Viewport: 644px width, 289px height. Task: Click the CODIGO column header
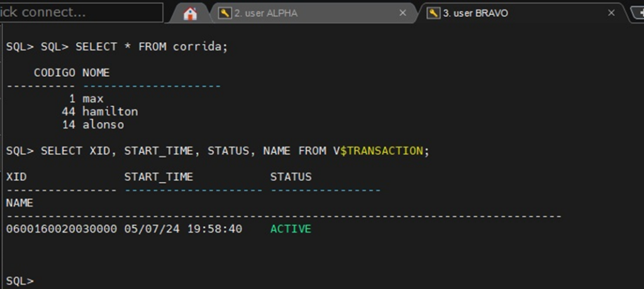tap(55, 73)
